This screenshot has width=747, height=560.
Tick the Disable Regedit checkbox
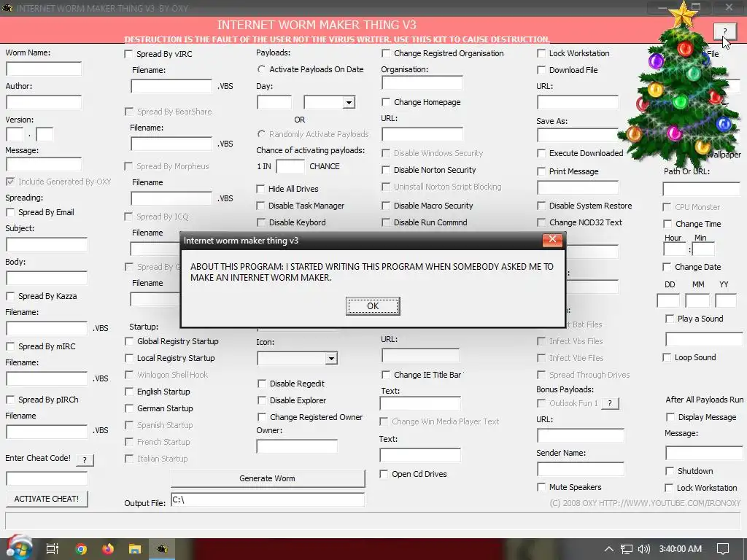pyautogui.click(x=262, y=384)
